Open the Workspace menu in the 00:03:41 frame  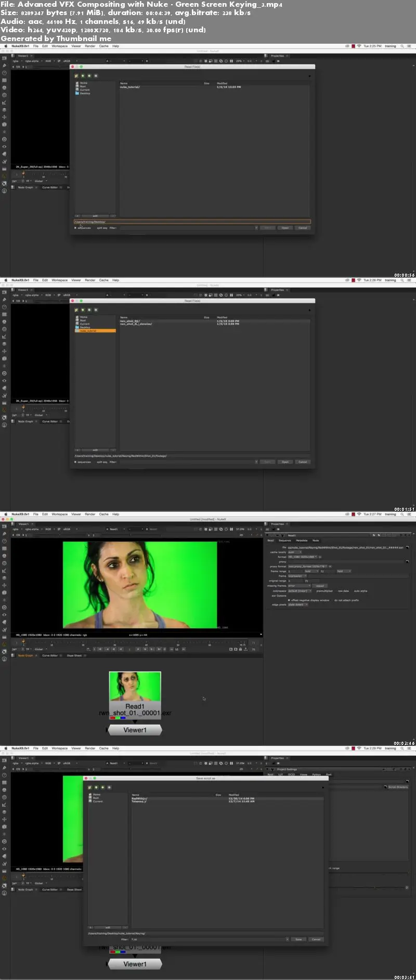(x=59, y=748)
